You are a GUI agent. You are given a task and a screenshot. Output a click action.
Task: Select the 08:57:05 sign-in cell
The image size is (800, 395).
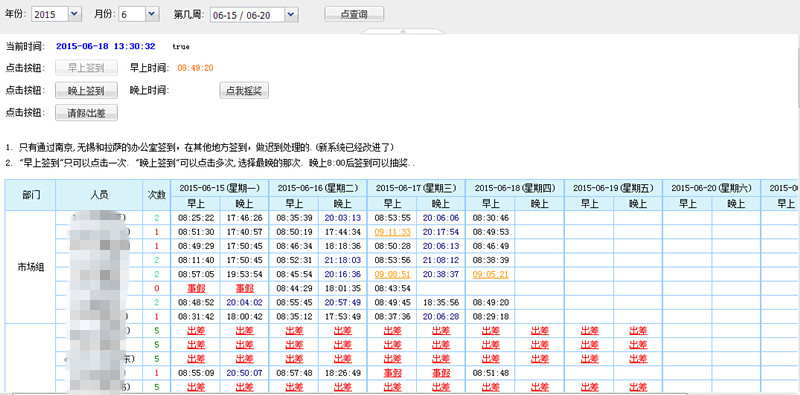(195, 274)
